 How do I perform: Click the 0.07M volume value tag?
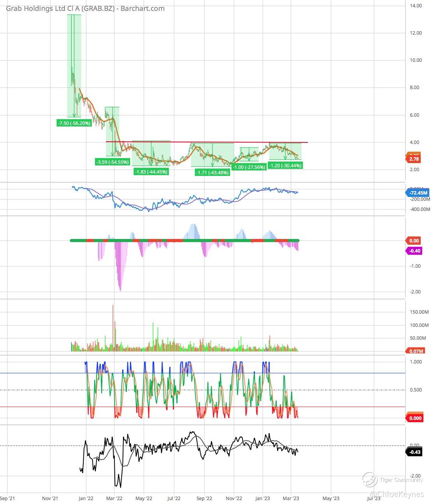pos(416,351)
